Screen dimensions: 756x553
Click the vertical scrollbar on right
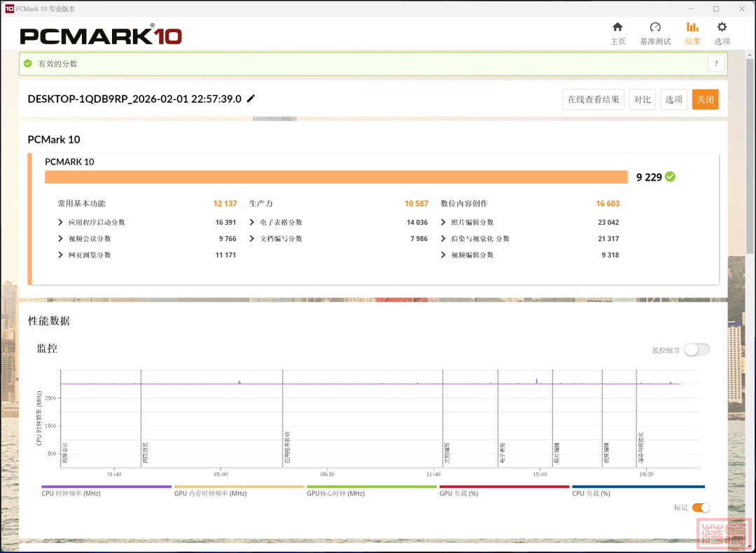point(750,154)
